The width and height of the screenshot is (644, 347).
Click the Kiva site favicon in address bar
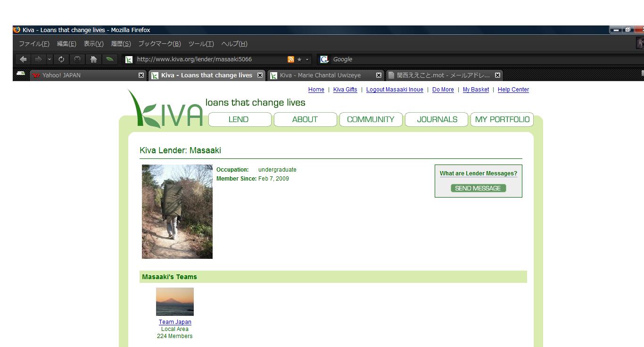129,59
